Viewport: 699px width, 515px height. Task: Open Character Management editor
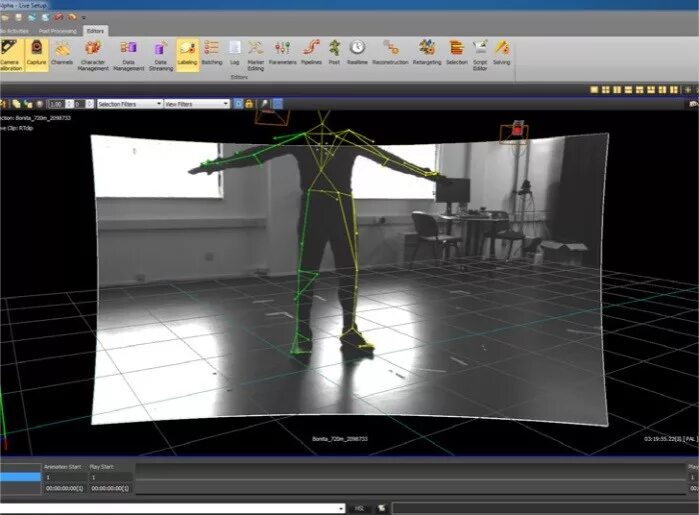(x=93, y=55)
